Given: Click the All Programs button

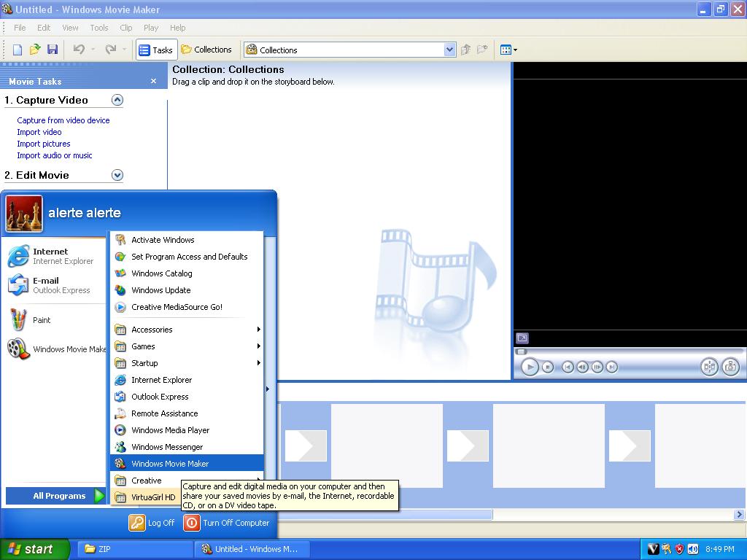Looking at the screenshot, I should pyautogui.click(x=55, y=496).
